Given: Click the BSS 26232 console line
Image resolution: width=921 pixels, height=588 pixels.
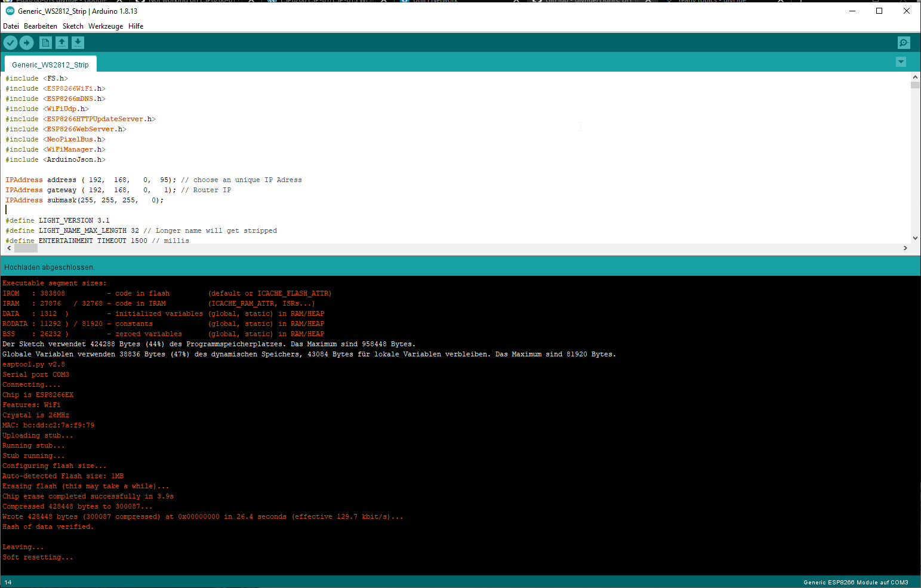Looking at the screenshot, I should pos(164,334).
